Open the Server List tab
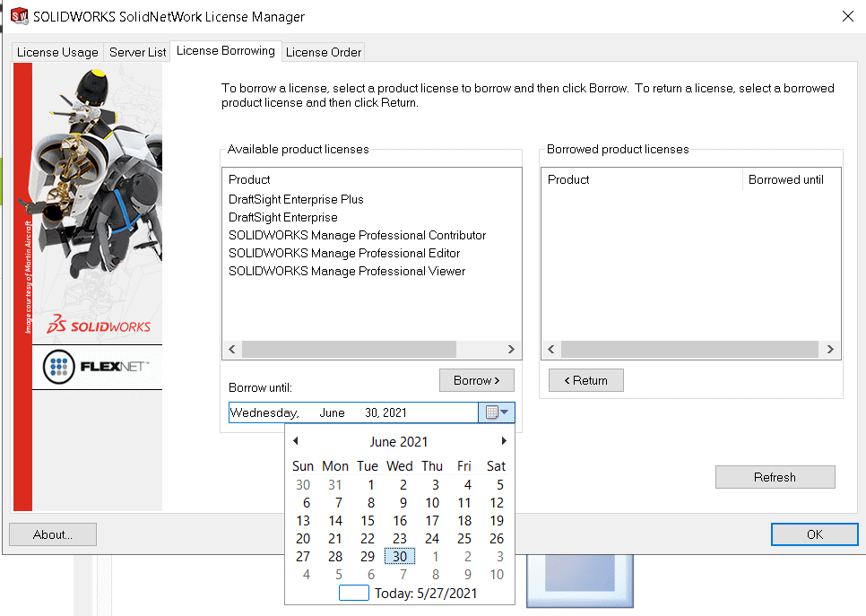The height and width of the screenshot is (616, 866). (x=137, y=52)
